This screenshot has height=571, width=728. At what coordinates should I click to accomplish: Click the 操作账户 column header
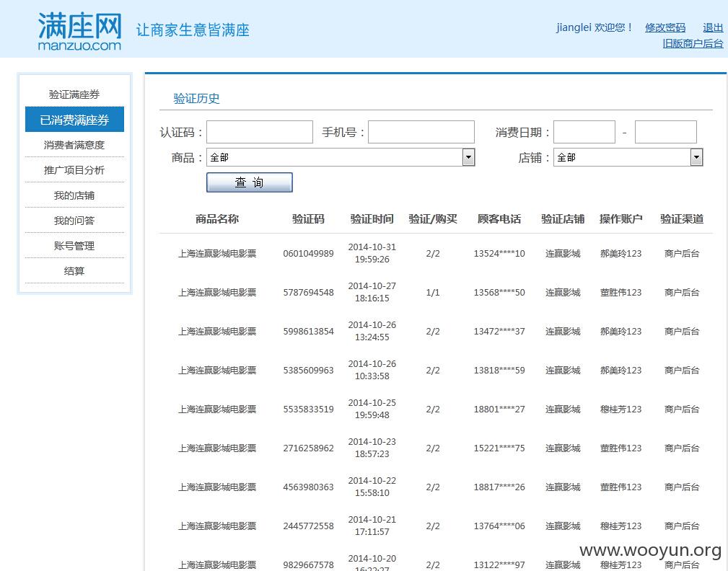620,219
